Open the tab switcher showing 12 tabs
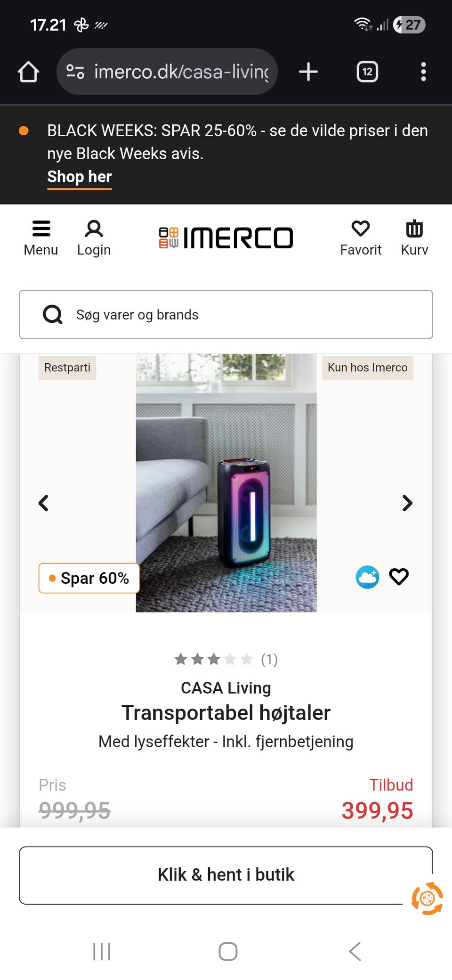 pos(367,72)
